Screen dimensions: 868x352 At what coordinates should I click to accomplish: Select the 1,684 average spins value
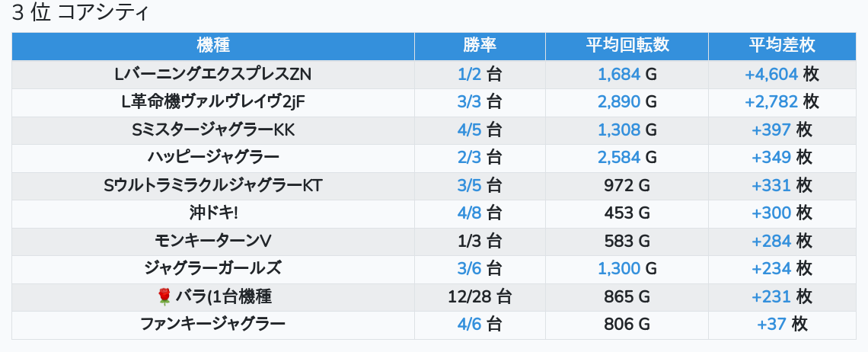pos(618,74)
